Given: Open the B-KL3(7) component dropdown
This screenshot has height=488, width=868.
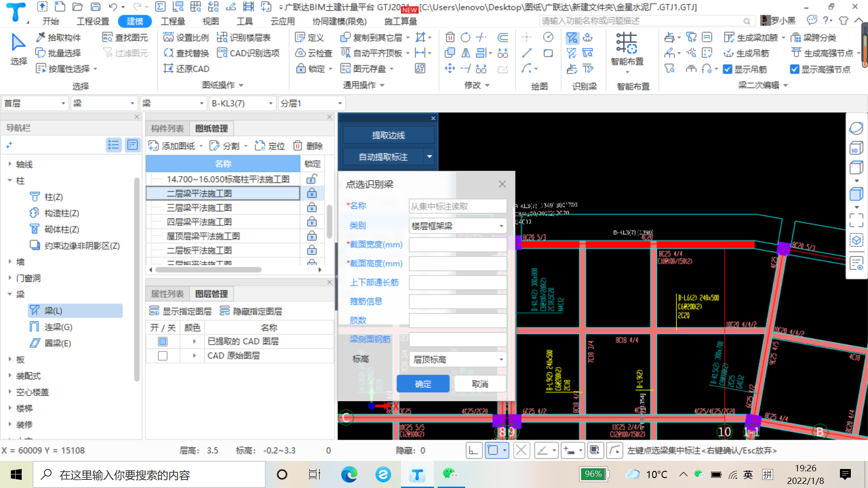Looking at the screenshot, I should coord(243,103).
